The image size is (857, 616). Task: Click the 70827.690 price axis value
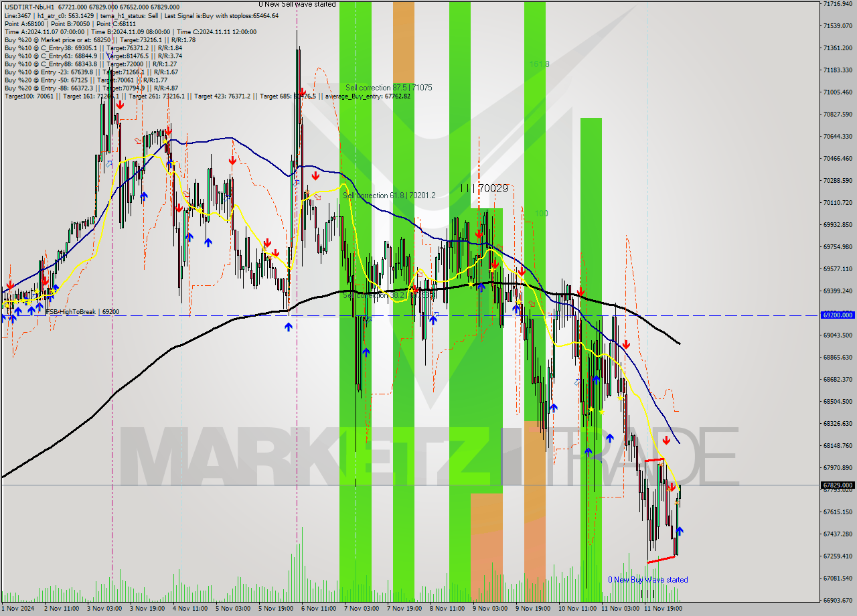[x=838, y=114]
